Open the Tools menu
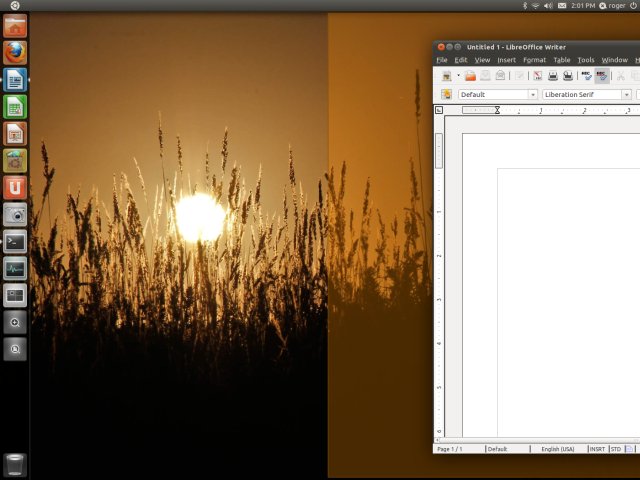 pyautogui.click(x=586, y=60)
